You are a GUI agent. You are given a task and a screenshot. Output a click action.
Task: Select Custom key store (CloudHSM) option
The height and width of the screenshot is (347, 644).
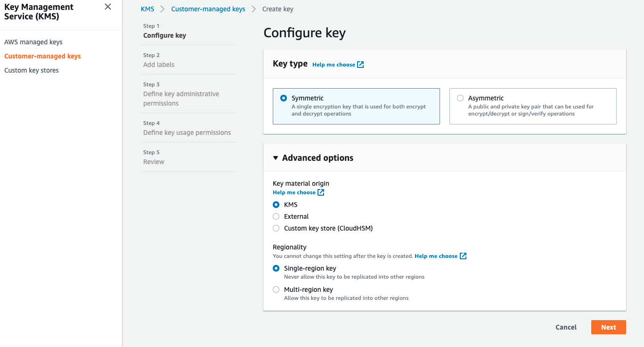tap(276, 228)
